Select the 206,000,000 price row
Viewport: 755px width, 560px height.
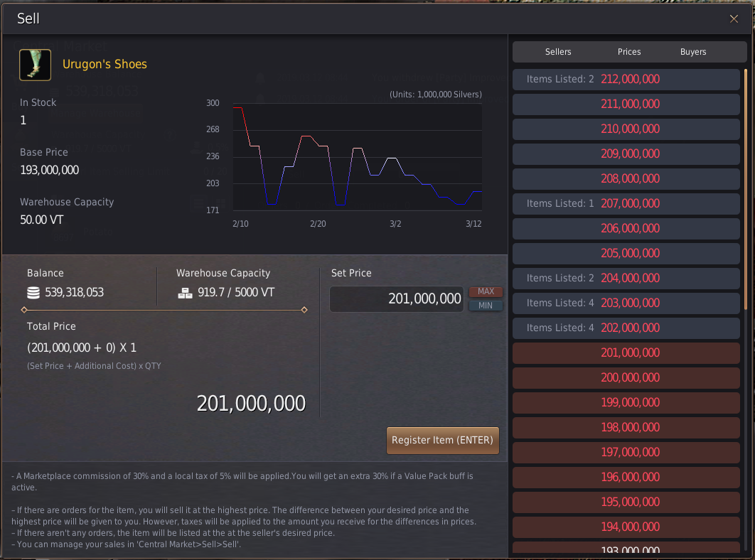point(626,229)
